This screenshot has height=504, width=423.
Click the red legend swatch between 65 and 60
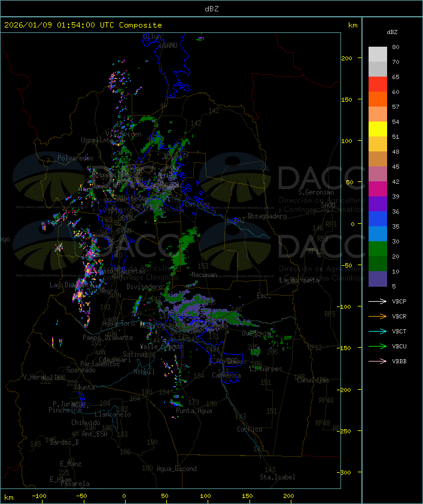point(378,84)
